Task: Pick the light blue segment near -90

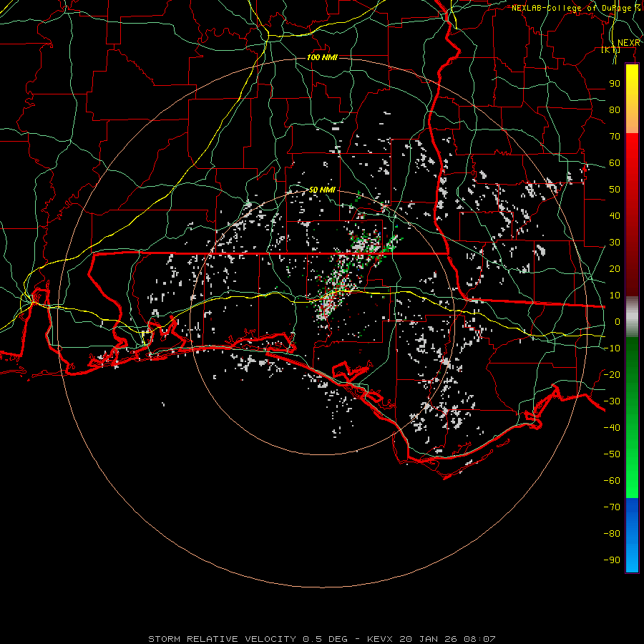Action: (x=632, y=560)
